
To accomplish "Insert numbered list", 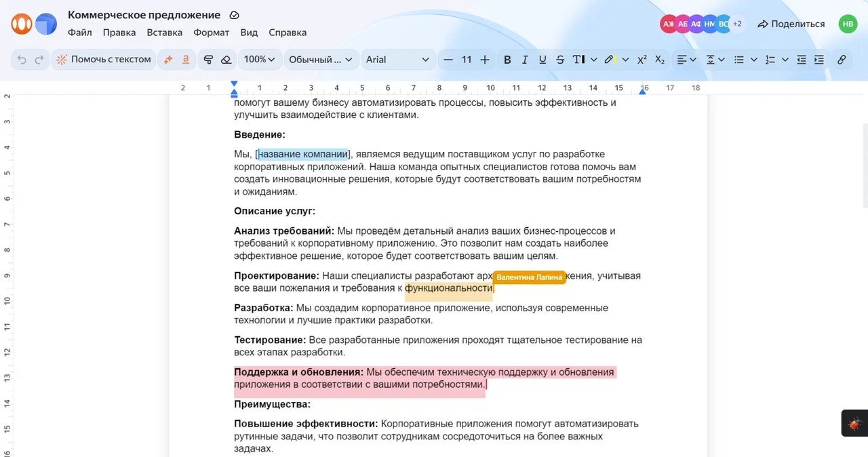I will pyautogui.click(x=770, y=60).
